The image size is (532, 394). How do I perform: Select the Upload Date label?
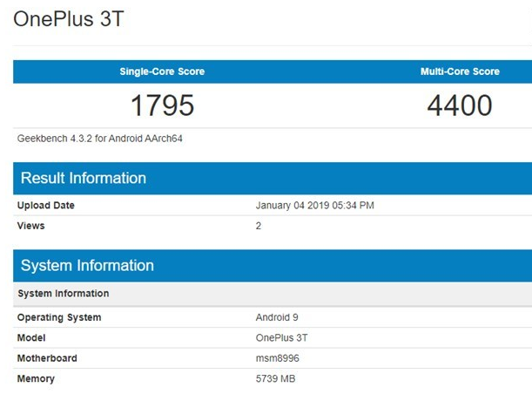(x=46, y=205)
